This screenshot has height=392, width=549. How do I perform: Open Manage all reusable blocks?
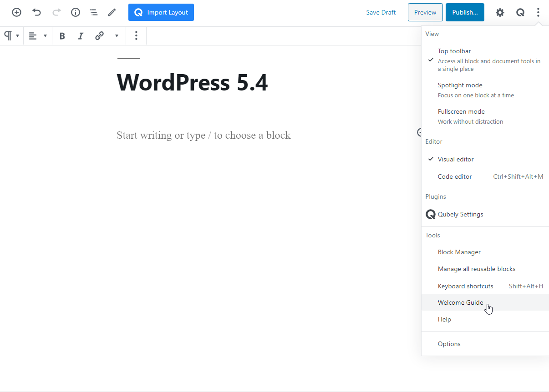tap(485, 269)
